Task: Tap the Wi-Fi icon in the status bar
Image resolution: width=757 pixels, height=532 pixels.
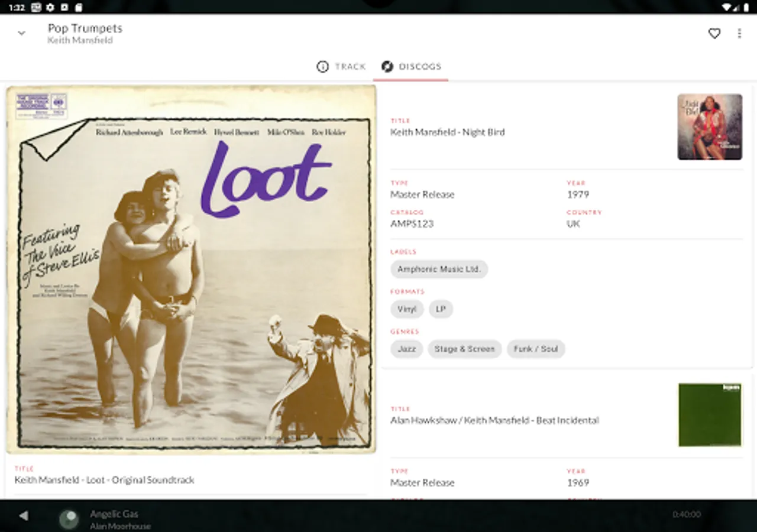Action: point(726,7)
